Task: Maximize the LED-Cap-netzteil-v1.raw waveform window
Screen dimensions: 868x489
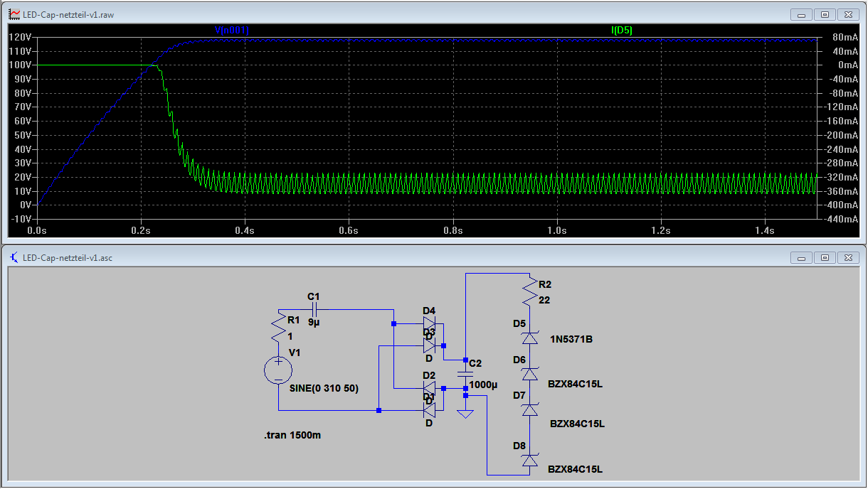Action: click(x=825, y=14)
